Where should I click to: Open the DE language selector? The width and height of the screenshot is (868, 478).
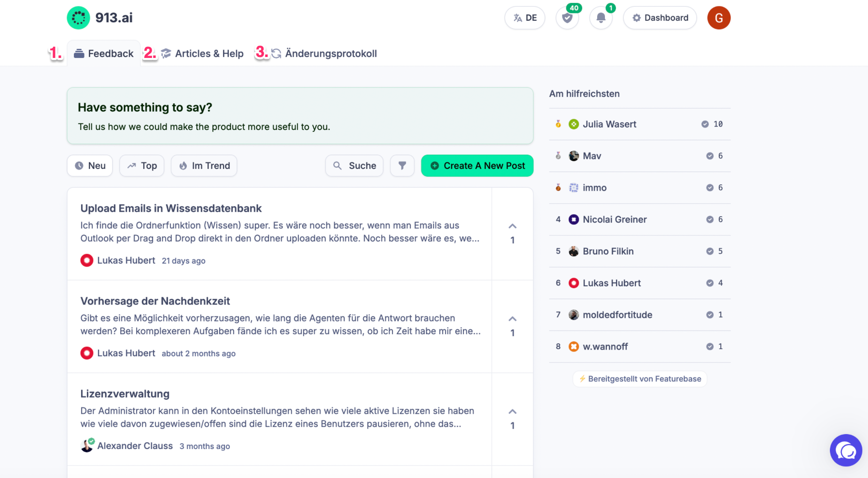[x=525, y=18]
